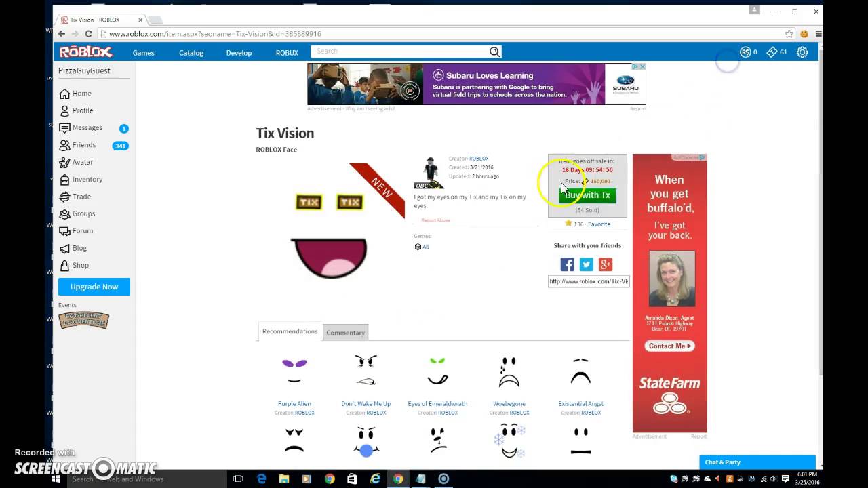This screenshot has width=868, height=488.
Task: Open Blog from the sidebar
Action: tap(73, 248)
